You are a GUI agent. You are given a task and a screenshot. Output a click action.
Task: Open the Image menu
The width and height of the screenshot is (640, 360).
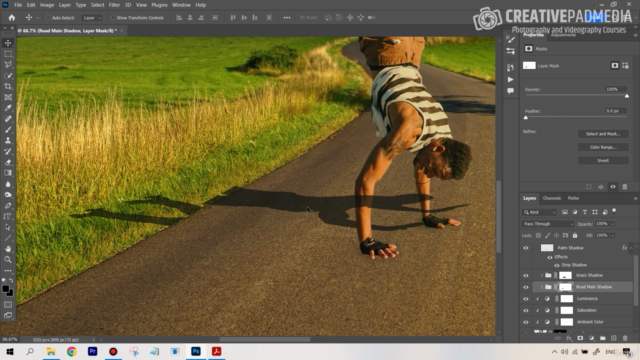tap(47, 5)
